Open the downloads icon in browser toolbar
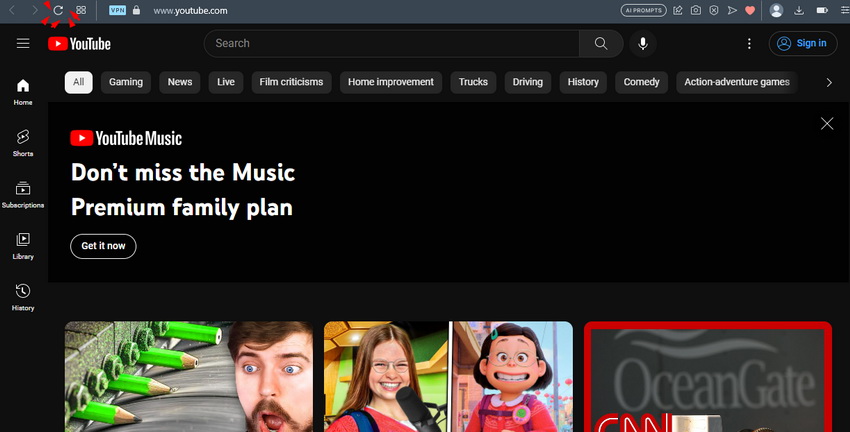 click(799, 10)
